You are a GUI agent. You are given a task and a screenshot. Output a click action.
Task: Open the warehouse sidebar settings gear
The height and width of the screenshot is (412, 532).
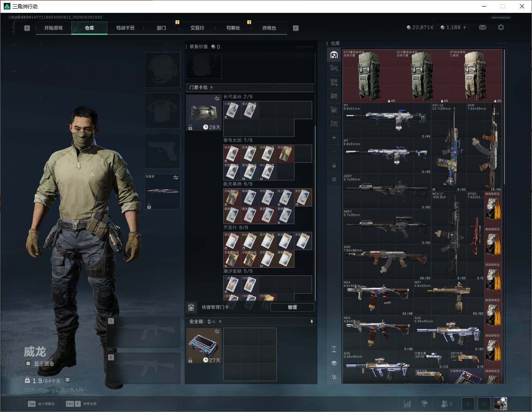[334, 179]
